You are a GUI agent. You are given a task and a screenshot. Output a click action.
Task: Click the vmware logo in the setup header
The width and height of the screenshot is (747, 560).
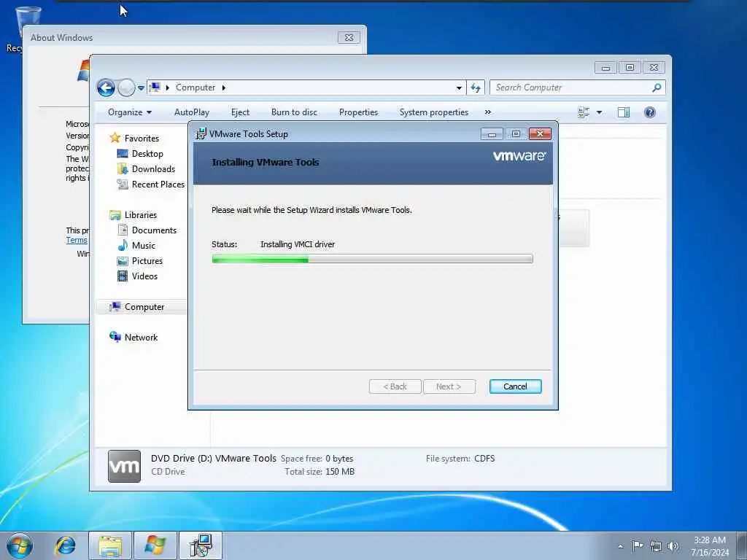coord(519,156)
